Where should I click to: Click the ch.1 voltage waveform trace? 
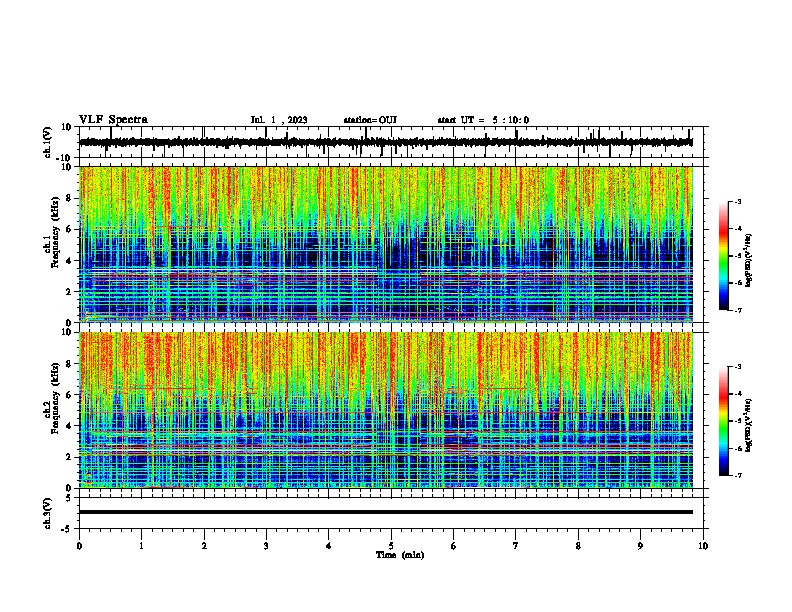(x=385, y=142)
